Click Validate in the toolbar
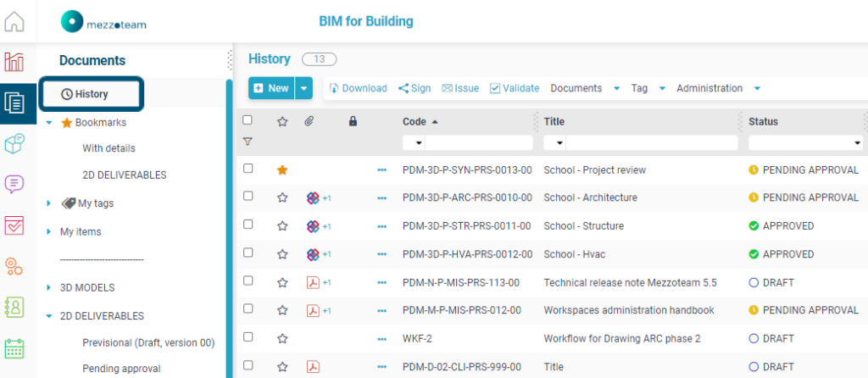868x378 pixels. (515, 88)
